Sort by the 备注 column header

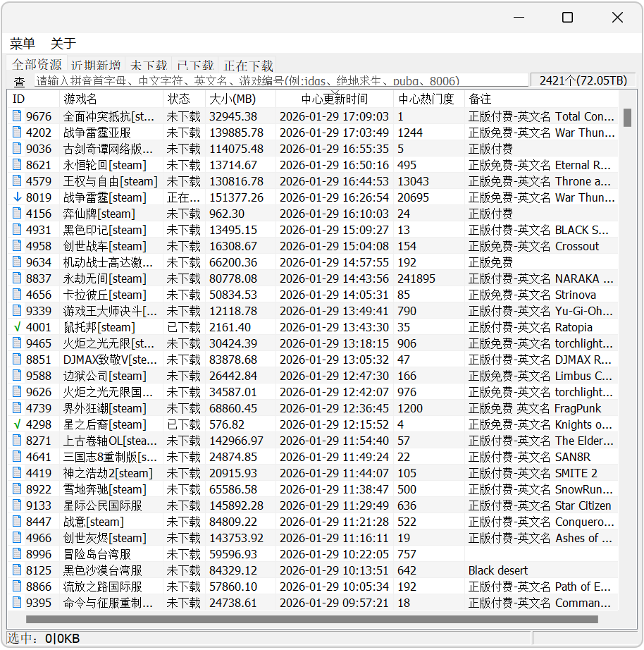[x=541, y=99]
